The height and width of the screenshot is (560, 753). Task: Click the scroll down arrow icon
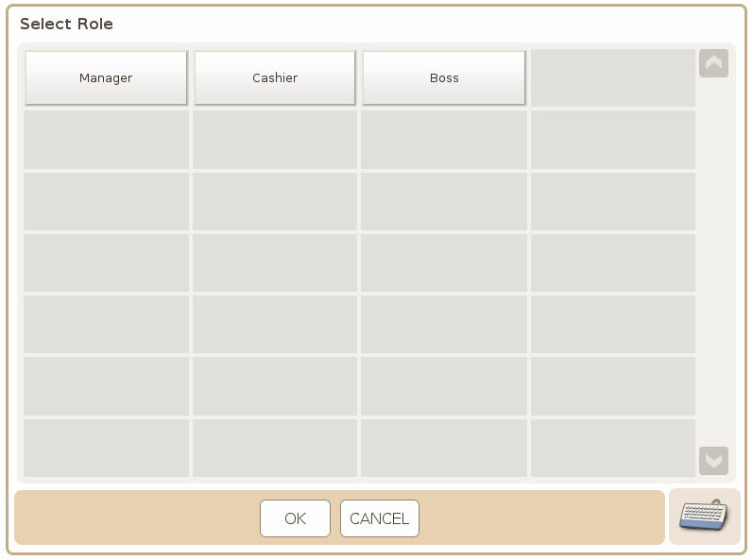[x=713, y=461]
